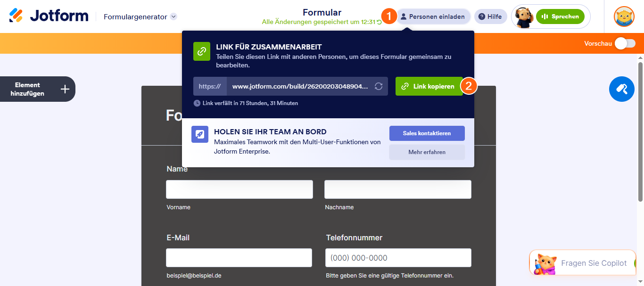The height and width of the screenshot is (286, 644).
Task: Click the HOLEN SIE IHR TEAM AN BORD heading
Action: point(270,131)
